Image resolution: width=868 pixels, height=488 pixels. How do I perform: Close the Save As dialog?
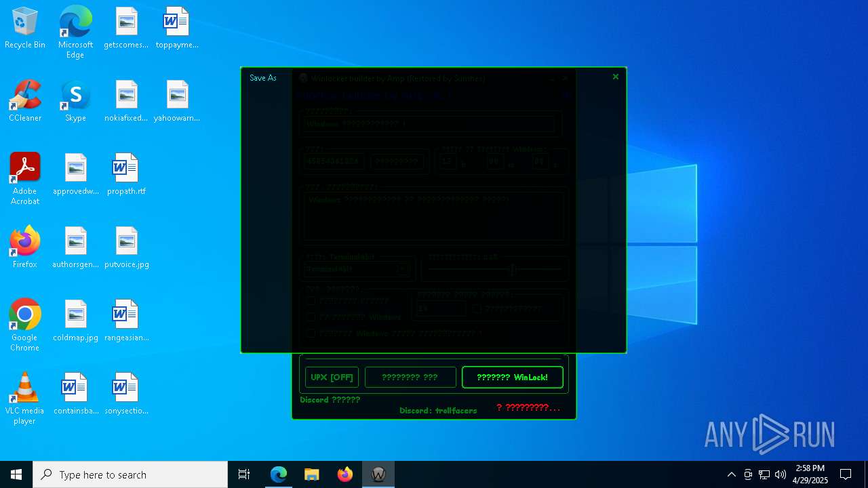[615, 77]
